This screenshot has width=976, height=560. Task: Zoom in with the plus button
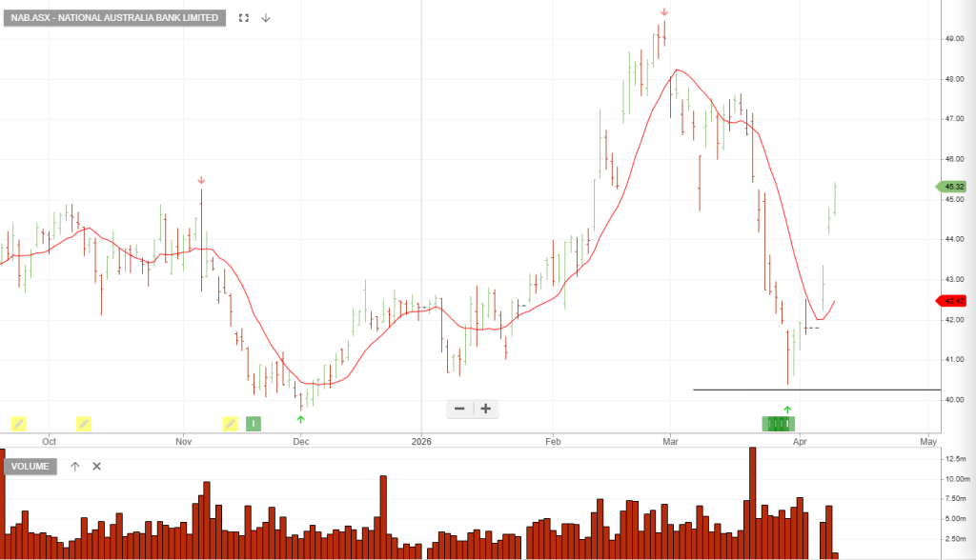point(486,409)
